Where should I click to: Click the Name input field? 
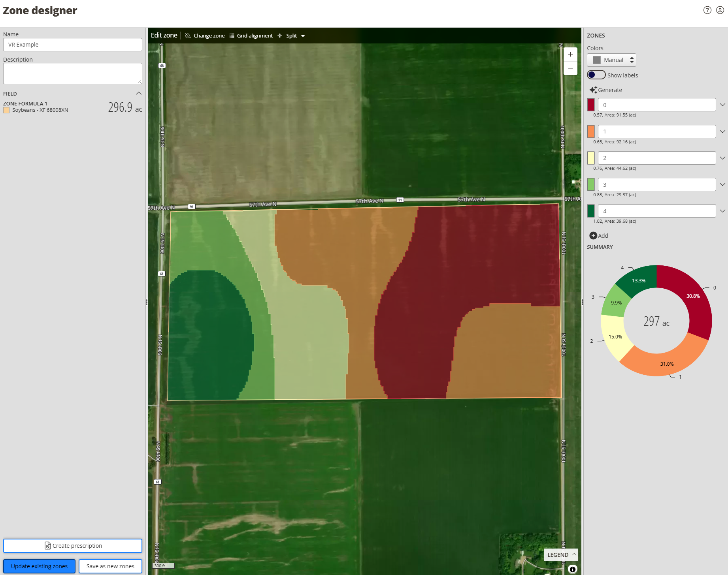click(73, 45)
